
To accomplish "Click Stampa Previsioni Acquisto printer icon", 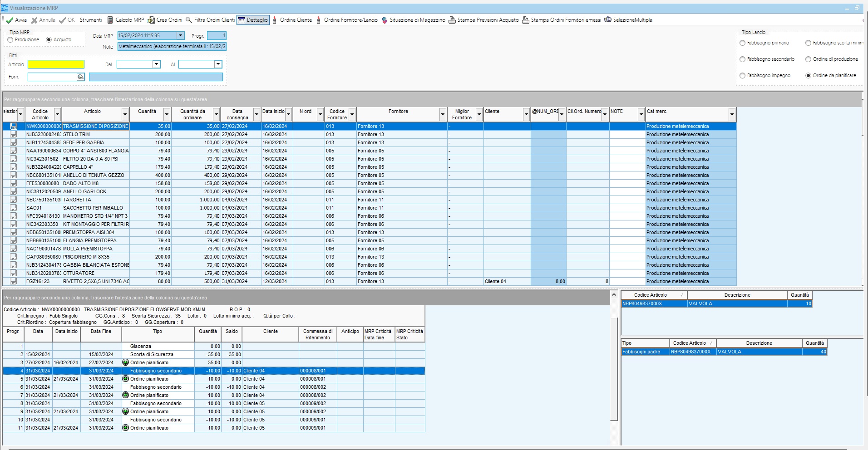I will [452, 20].
